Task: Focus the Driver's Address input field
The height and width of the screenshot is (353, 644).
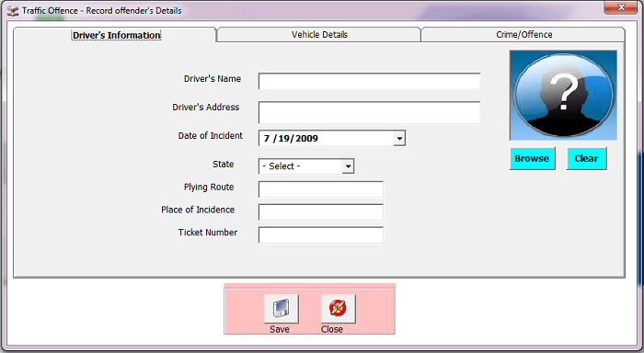Action: (369, 112)
